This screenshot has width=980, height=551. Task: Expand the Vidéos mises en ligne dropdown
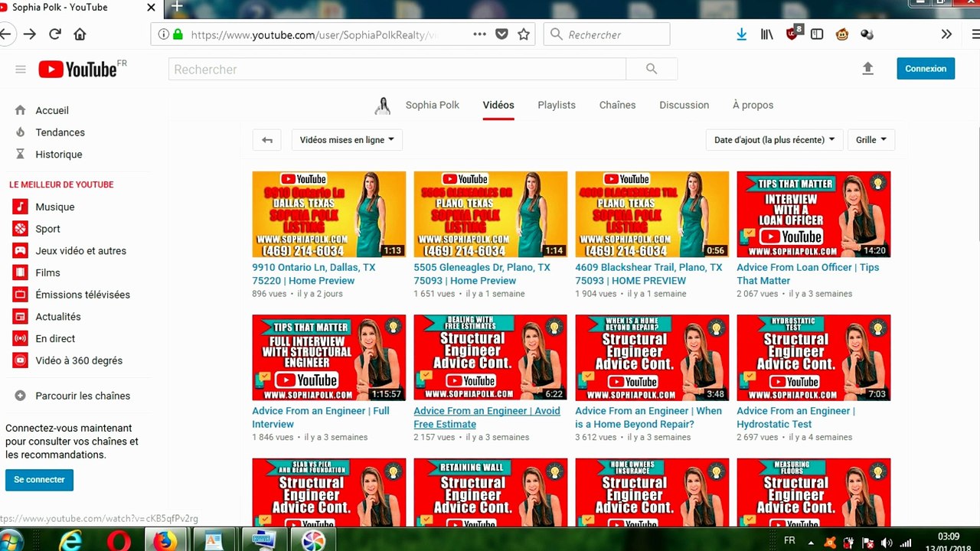pyautogui.click(x=347, y=140)
